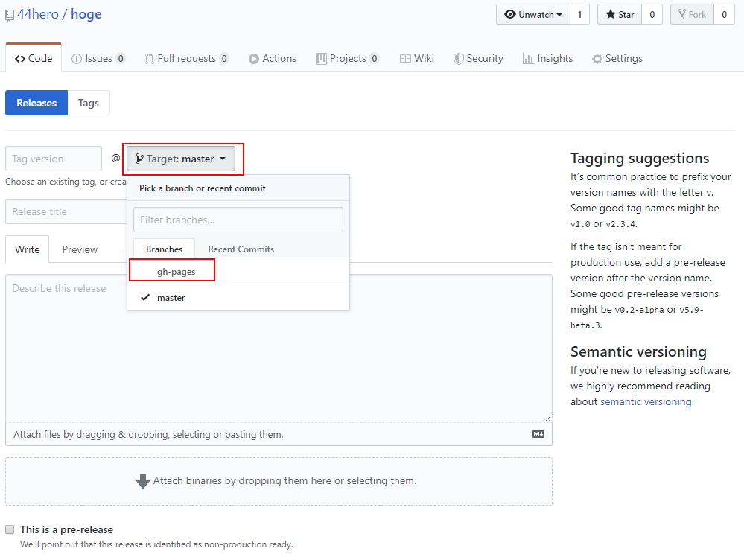Open the Projects tab
The height and width of the screenshot is (560, 744).
click(347, 58)
